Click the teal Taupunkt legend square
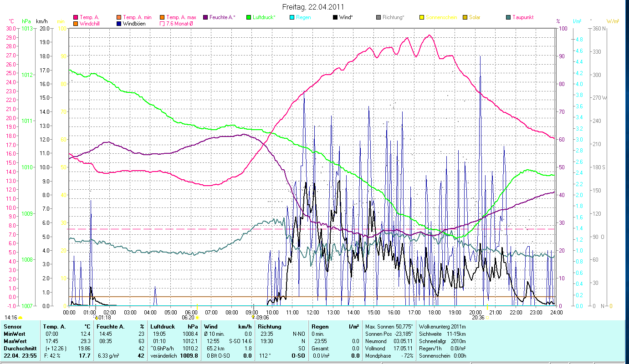Screen dimensions: 629x364 (508, 17)
